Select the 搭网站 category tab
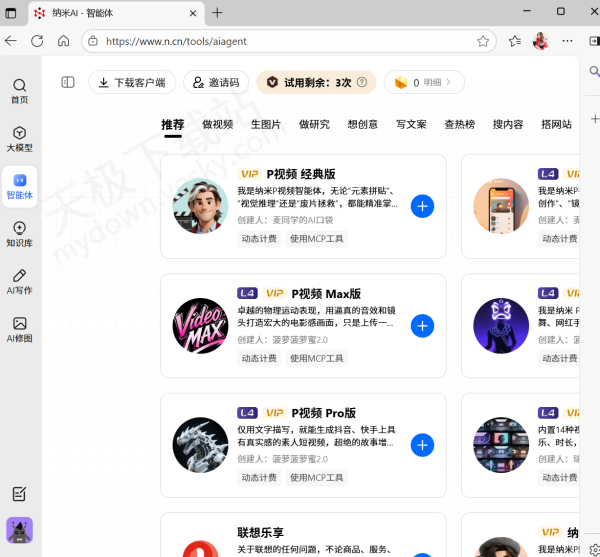This screenshot has width=600, height=557. (x=556, y=124)
